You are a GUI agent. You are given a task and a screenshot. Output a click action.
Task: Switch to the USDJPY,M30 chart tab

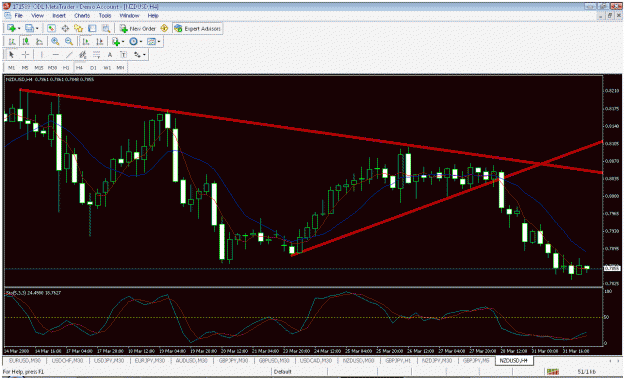point(109,360)
